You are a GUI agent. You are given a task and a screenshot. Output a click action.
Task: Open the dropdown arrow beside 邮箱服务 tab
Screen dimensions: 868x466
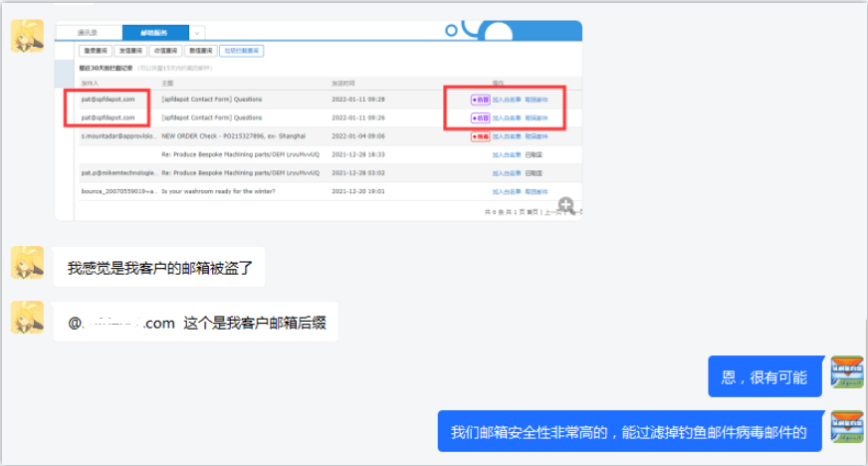coord(197,34)
